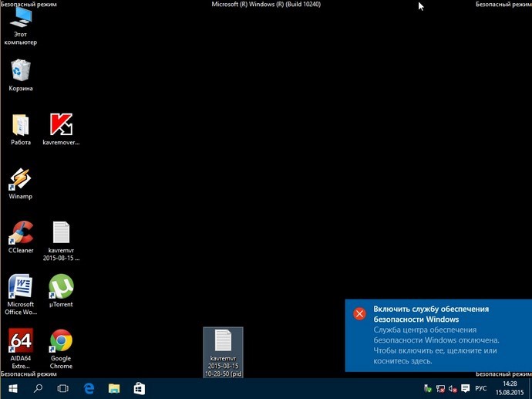Screen dimensions: 532x399
Task: Select the Google Chrome shortcut icon
Action: tap(61, 348)
